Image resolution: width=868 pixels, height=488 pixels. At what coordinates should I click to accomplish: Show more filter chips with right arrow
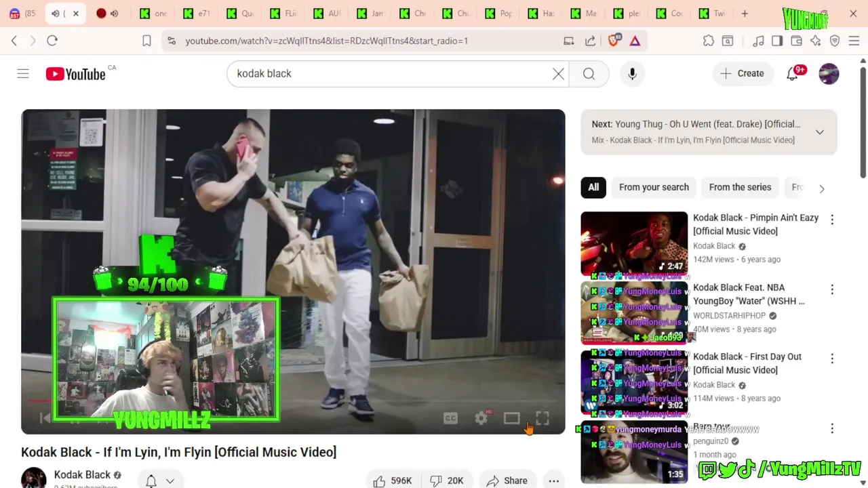[x=821, y=188]
